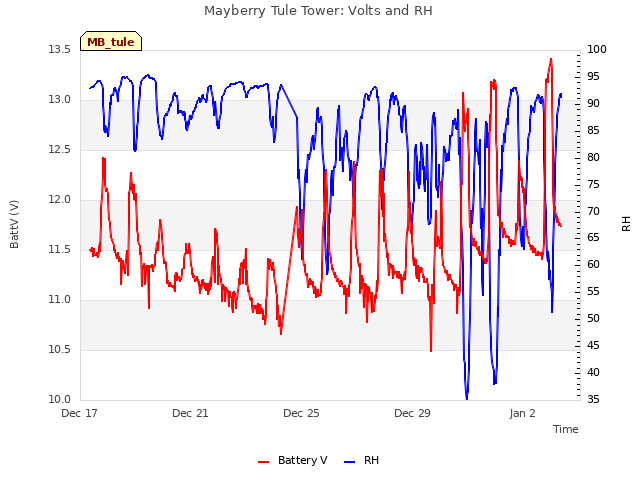Click the 65 right axis value
The image size is (640, 480).
(x=593, y=238)
